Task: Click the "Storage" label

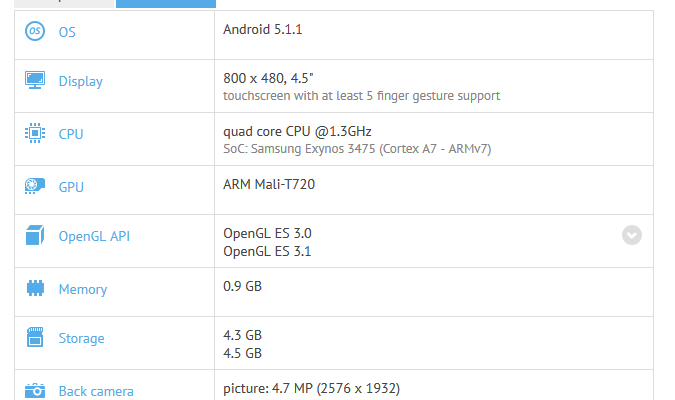Action: (x=82, y=338)
